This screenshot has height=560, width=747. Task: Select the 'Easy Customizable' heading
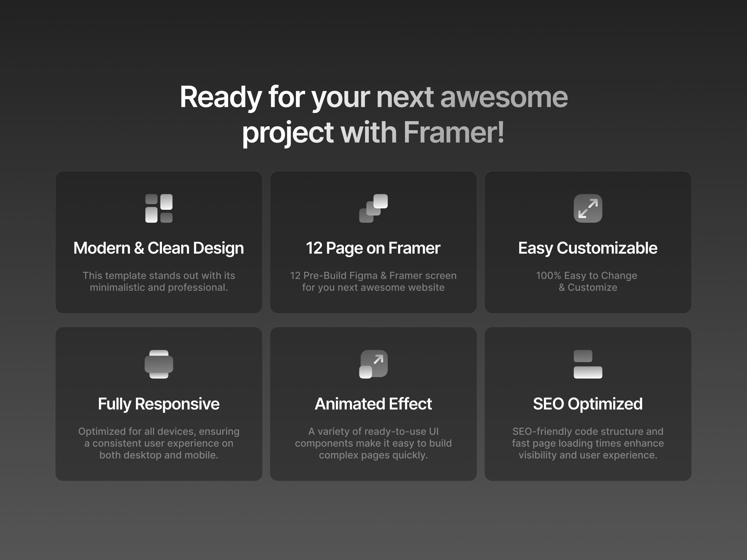click(x=588, y=248)
